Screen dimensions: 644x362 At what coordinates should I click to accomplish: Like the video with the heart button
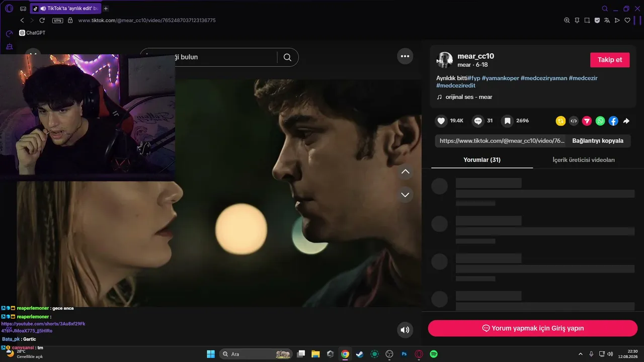tap(441, 121)
